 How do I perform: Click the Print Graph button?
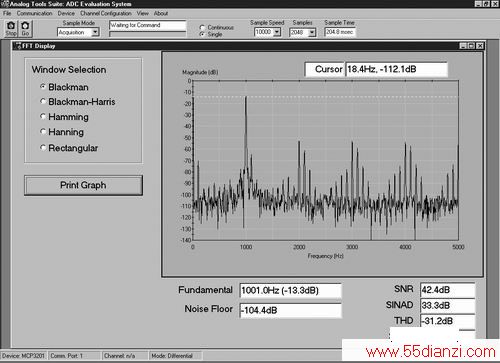[83, 185]
